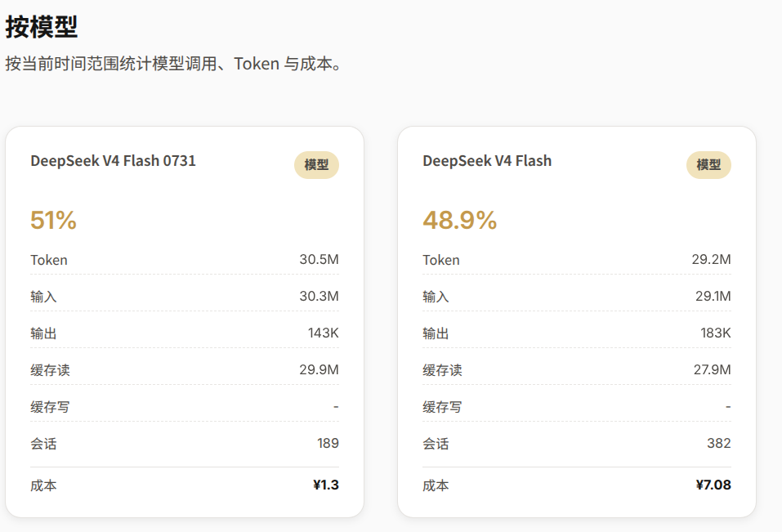Click 缓存读 label in the 29.9M row
This screenshot has height=532, width=782.
50,370
